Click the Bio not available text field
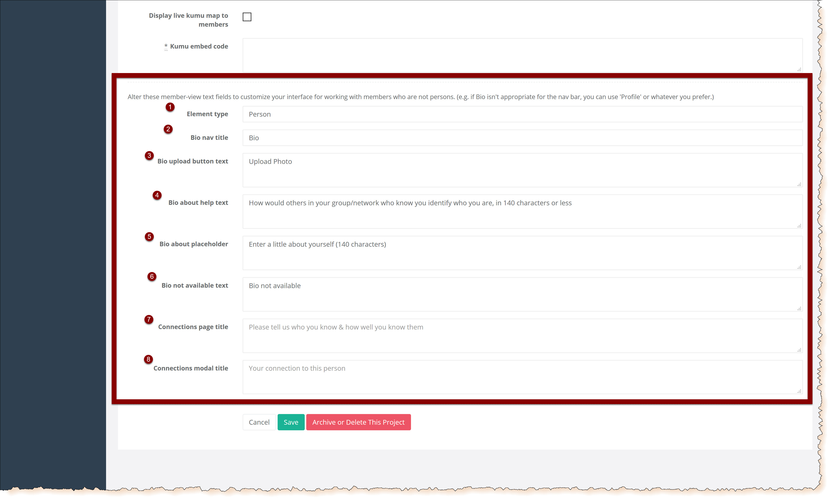The image size is (835, 504). tap(522, 294)
